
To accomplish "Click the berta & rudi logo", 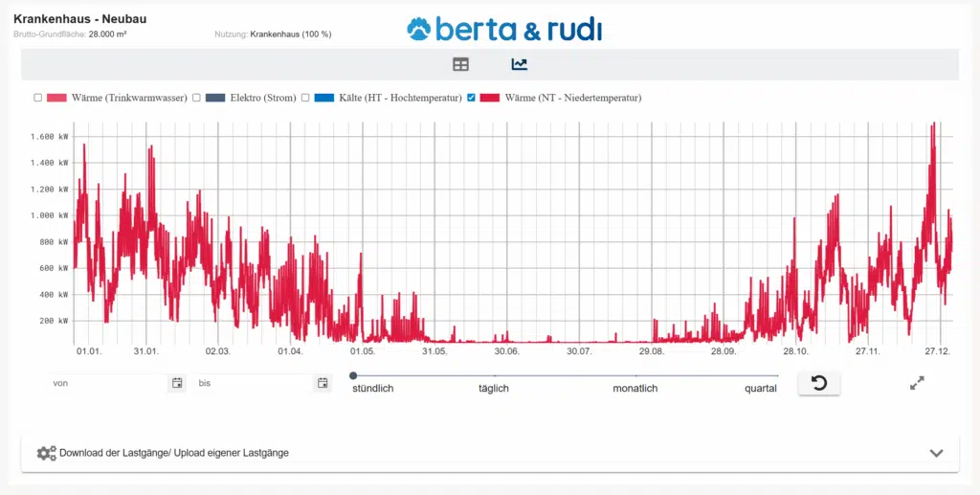I will point(504,29).
